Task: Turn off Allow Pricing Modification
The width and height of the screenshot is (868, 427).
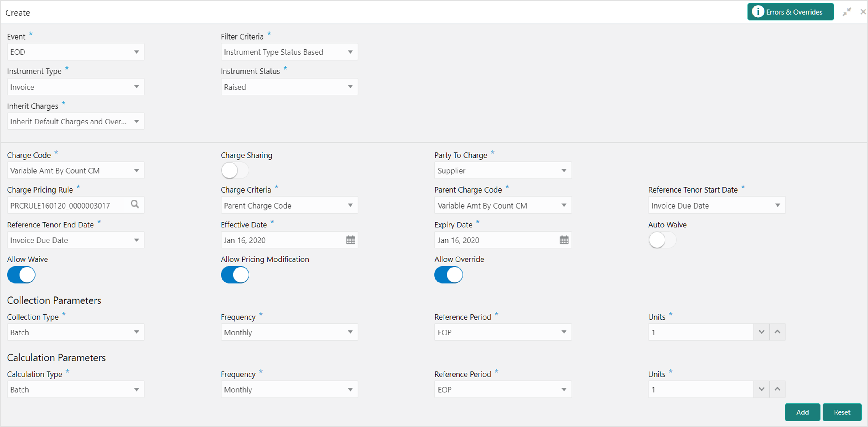Action: 235,275
